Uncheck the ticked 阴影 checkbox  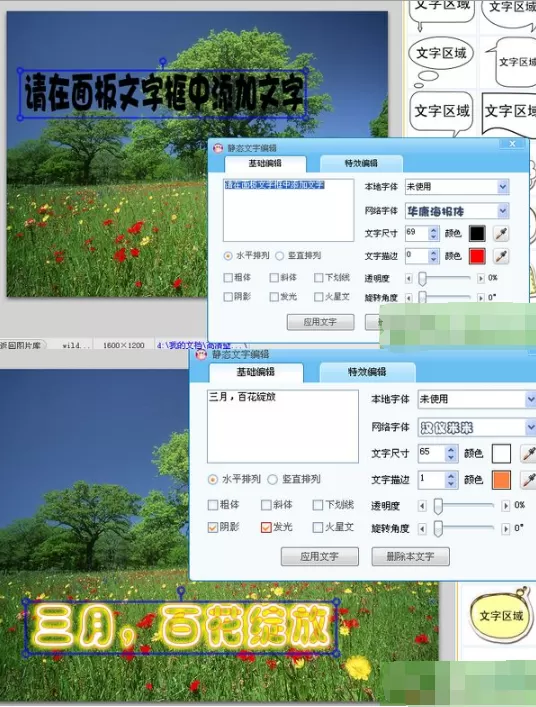click(213, 527)
